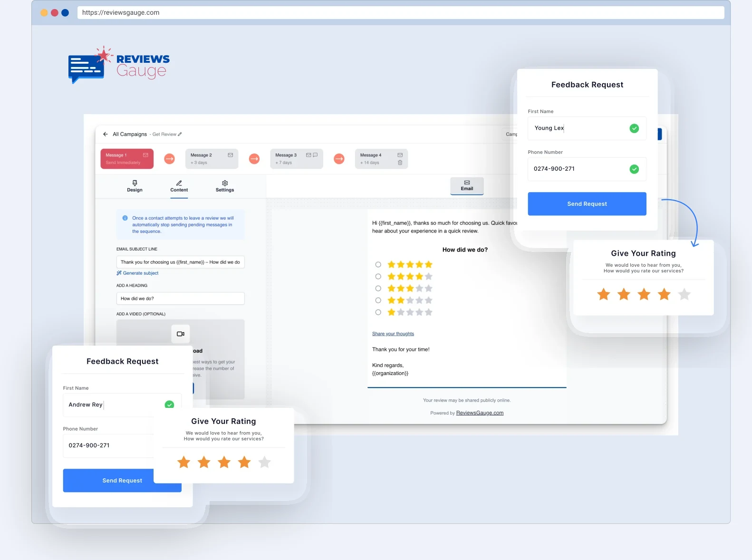Click the chat bubble icon on Message 3 card
The image size is (752, 560).
(315, 155)
